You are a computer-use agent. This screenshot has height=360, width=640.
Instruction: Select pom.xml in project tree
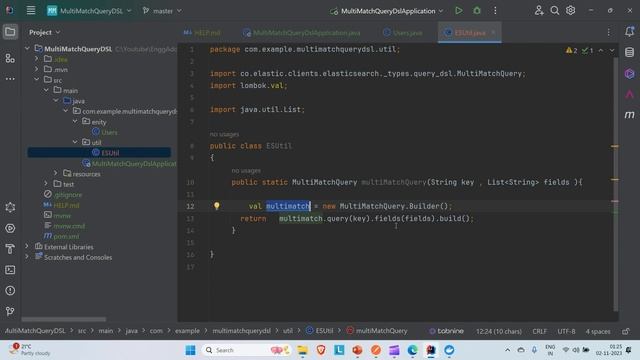66,236
